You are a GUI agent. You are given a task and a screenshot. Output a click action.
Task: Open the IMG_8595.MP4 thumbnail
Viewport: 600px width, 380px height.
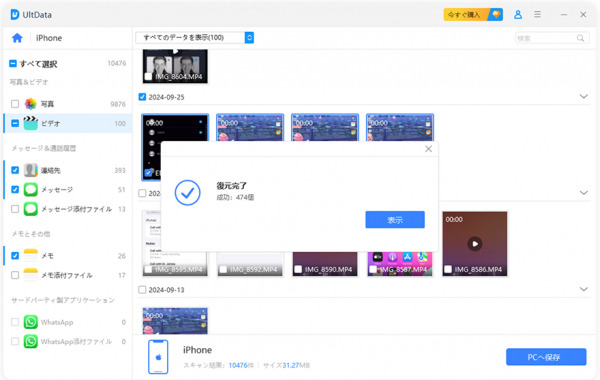tap(175, 243)
